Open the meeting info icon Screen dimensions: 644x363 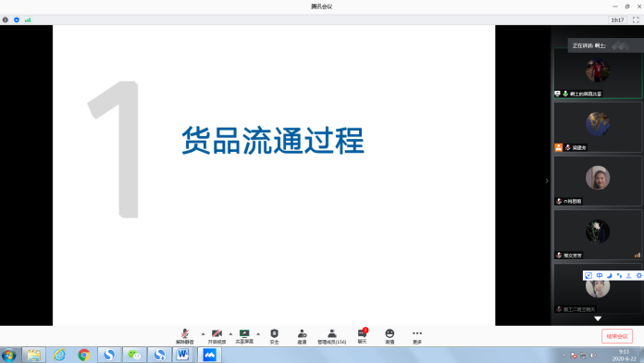[x=6, y=19]
